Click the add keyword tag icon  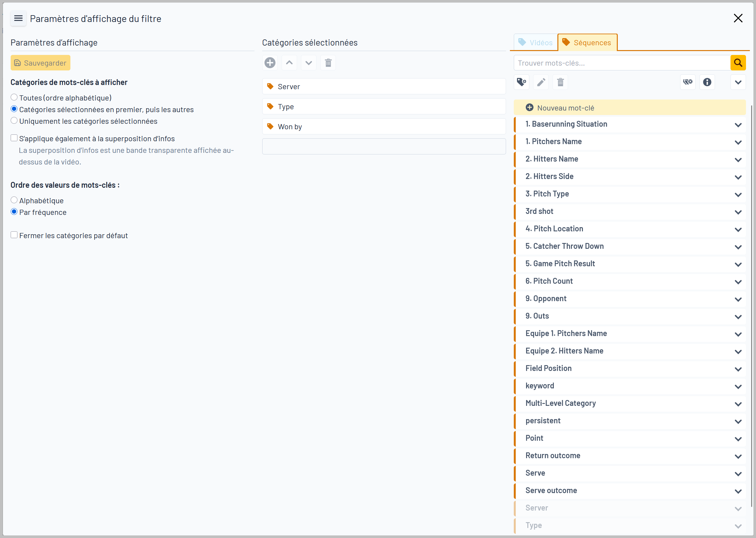(x=521, y=82)
